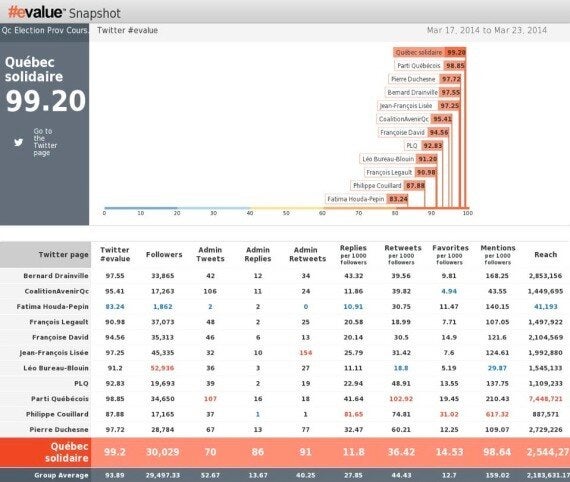Click CoalitionAvenirQc favorites value 4.94
The height and width of the screenshot is (482, 570).
[449, 291]
